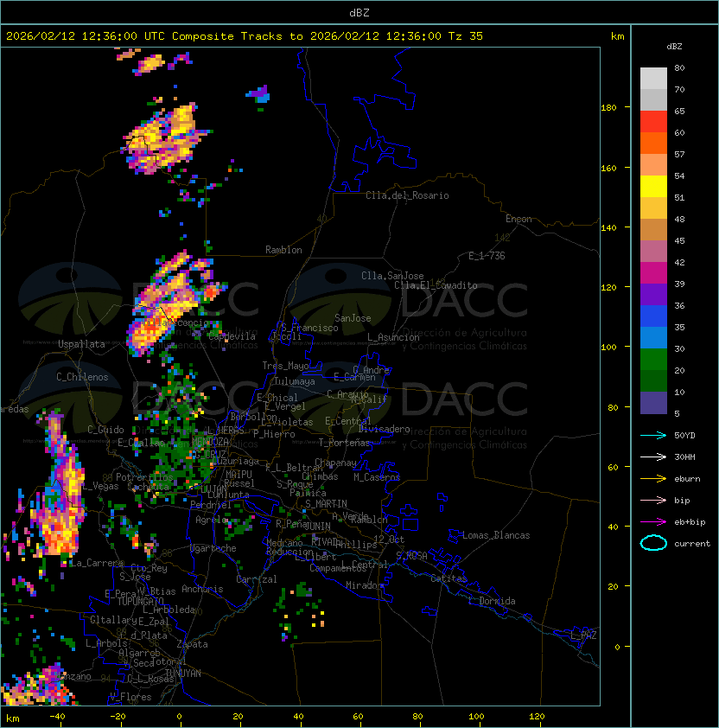Click the 'Clla.del_Rosario' map label
Screen dimensions: 719x728
point(407,195)
